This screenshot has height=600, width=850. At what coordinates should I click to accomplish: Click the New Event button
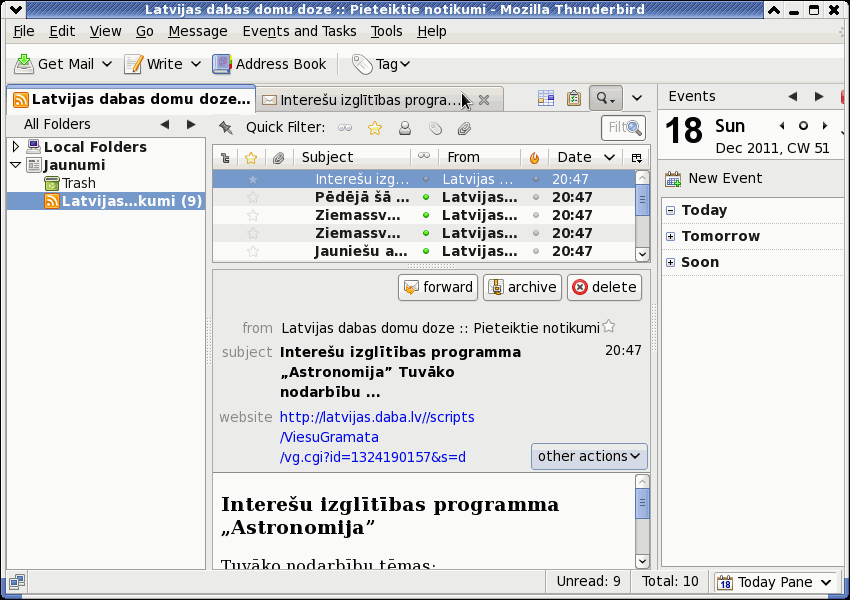(x=714, y=178)
